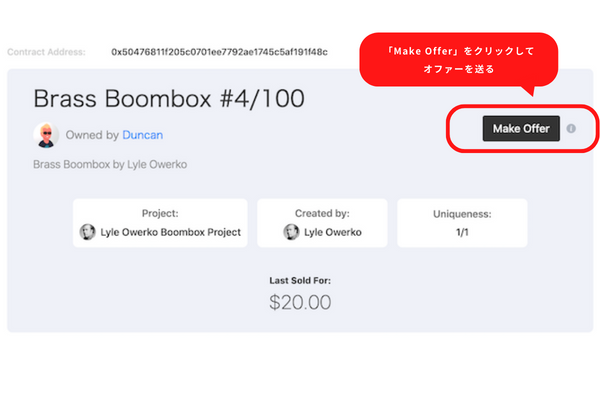This screenshot has height=400, width=600.
Task: Click the info icon beside Make Offer
Action: (x=571, y=129)
